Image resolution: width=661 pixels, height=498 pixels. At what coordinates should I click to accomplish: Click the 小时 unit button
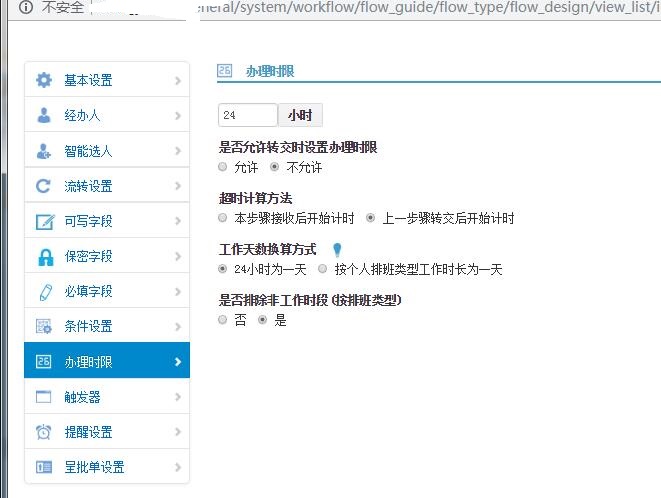(300, 115)
